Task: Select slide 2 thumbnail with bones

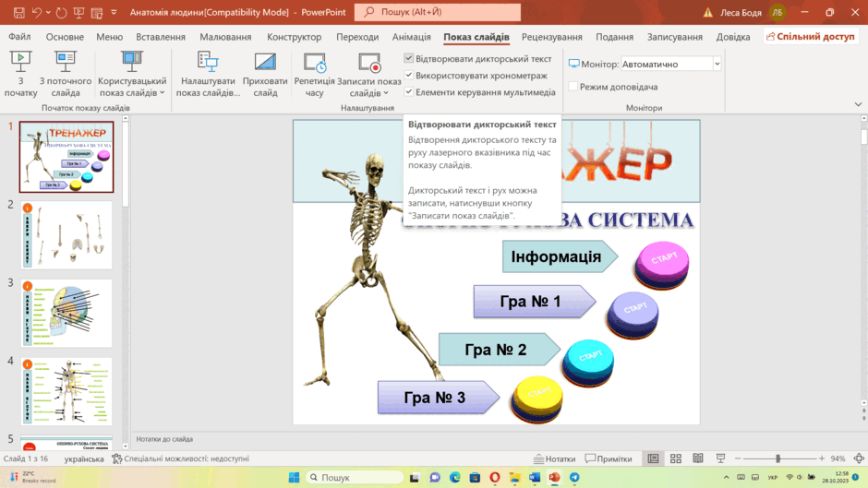Action: (66, 235)
